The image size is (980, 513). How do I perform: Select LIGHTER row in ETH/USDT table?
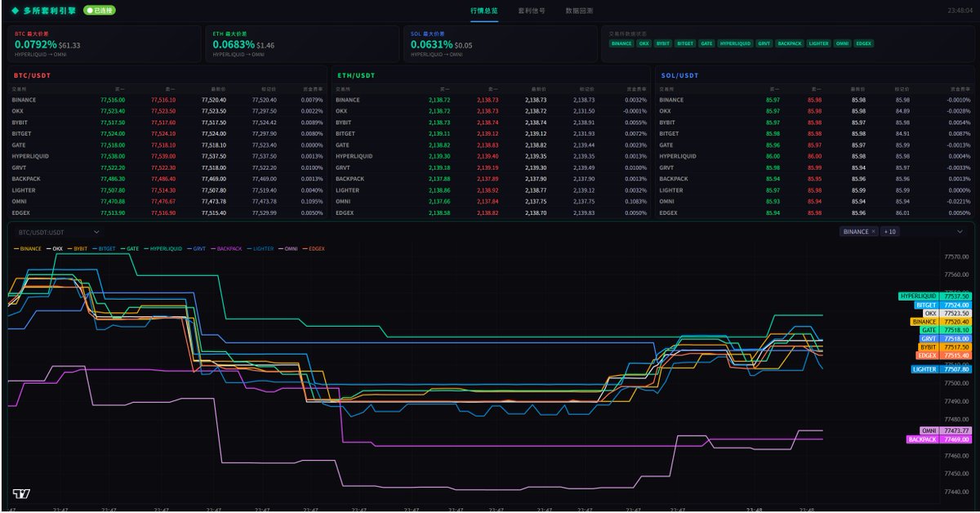tap(492, 190)
